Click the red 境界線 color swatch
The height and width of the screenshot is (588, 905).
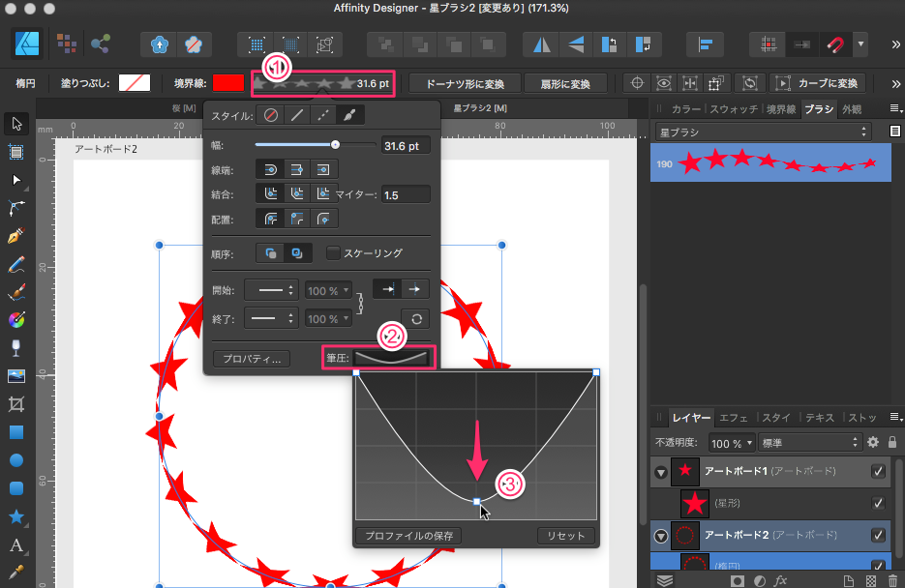click(x=229, y=83)
